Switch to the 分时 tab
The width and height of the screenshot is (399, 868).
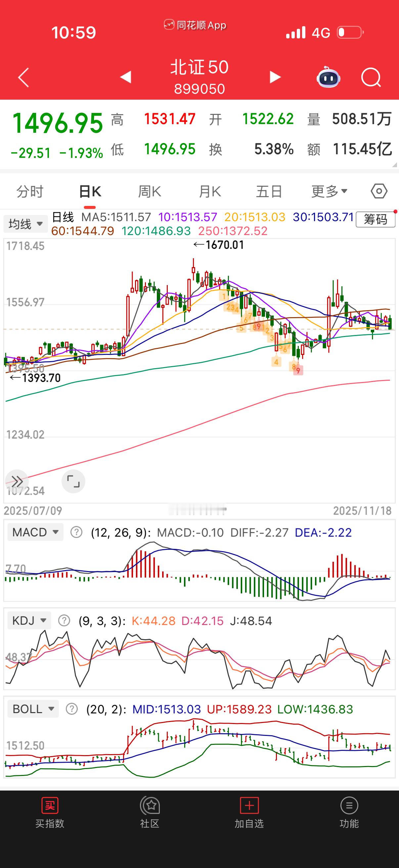[30, 191]
